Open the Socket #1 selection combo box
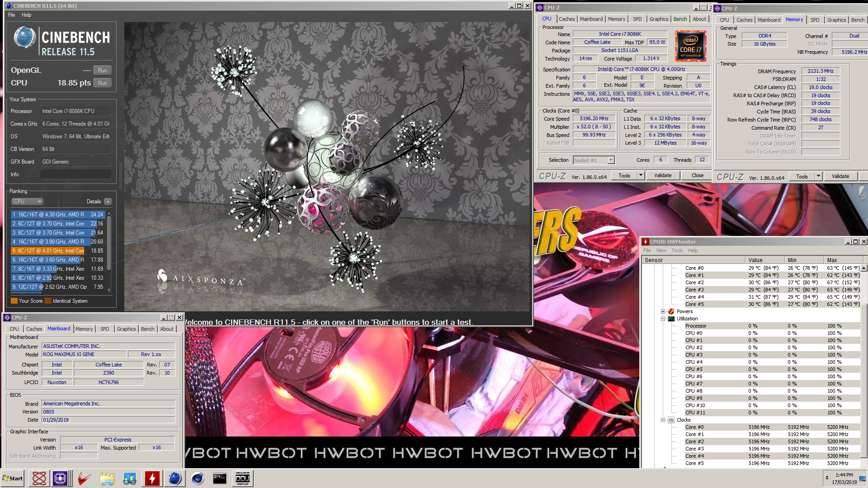 (594, 160)
